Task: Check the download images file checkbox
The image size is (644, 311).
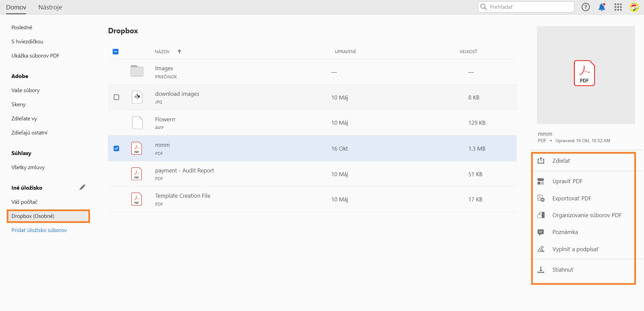Action: point(116,97)
